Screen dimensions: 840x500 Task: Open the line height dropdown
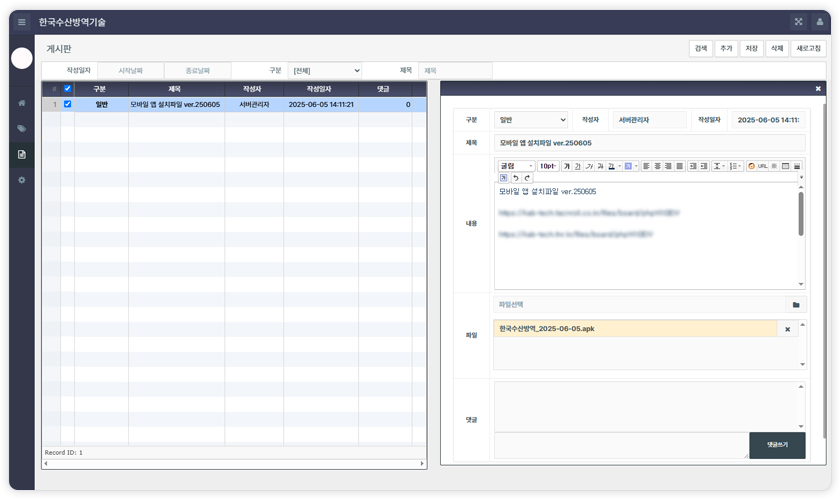click(x=718, y=166)
